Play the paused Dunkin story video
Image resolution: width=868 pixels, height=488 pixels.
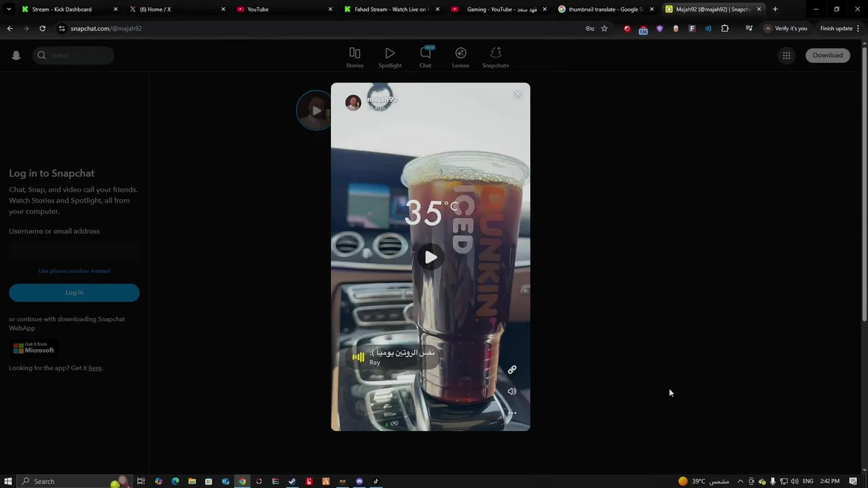431,258
